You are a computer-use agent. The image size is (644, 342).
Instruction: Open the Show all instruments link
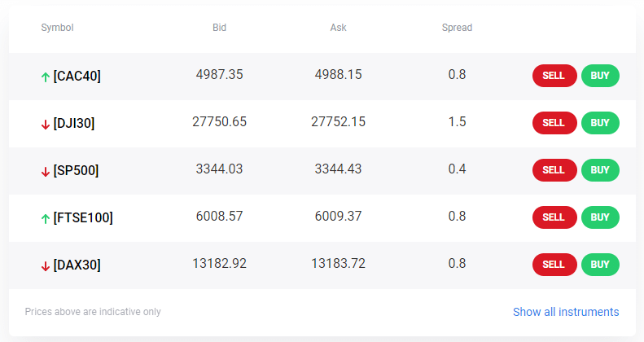point(566,312)
